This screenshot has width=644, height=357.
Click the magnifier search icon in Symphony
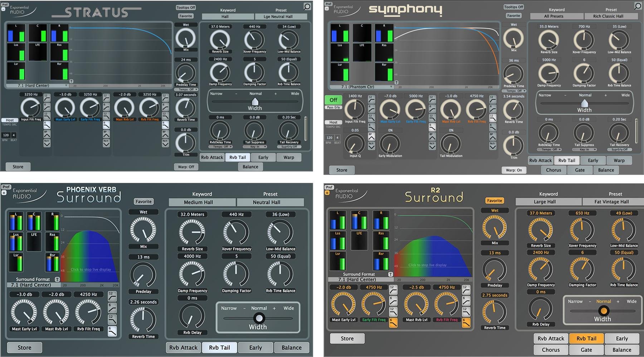tap(638, 6)
